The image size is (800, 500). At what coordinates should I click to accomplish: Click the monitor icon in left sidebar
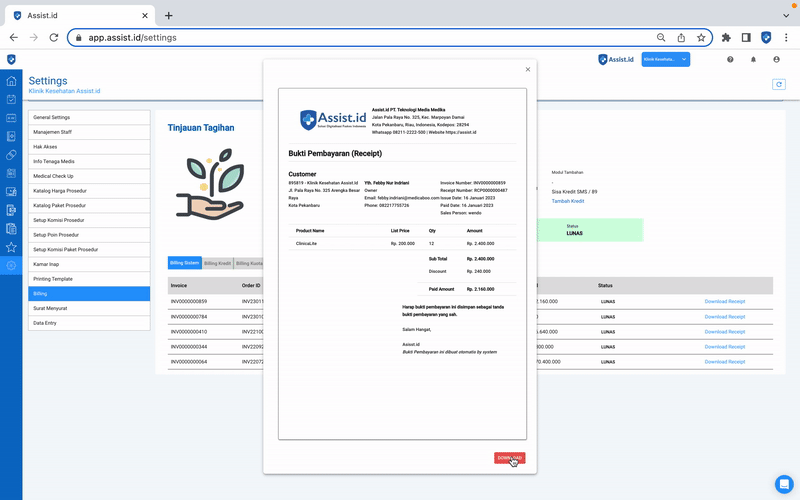pyautogui.click(x=11, y=191)
